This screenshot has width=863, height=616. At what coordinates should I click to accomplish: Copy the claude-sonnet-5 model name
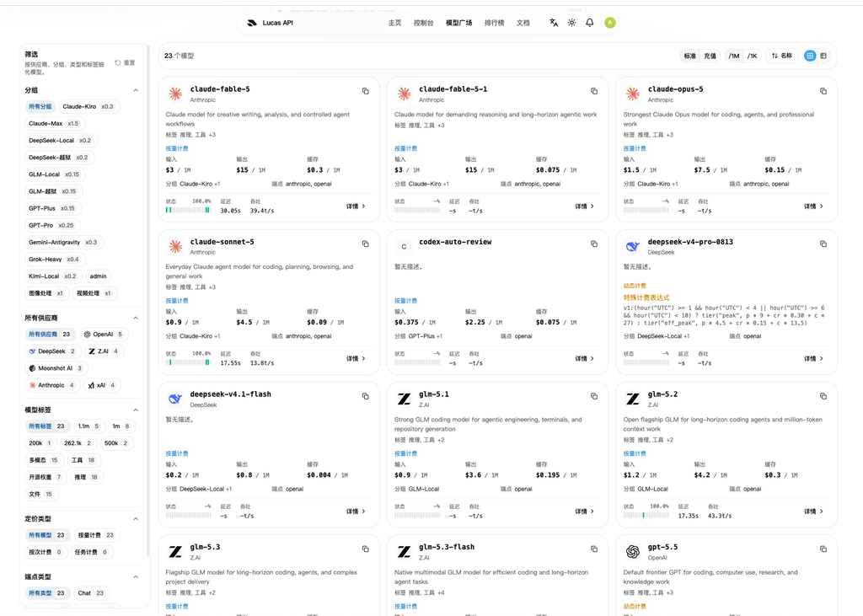click(x=366, y=244)
